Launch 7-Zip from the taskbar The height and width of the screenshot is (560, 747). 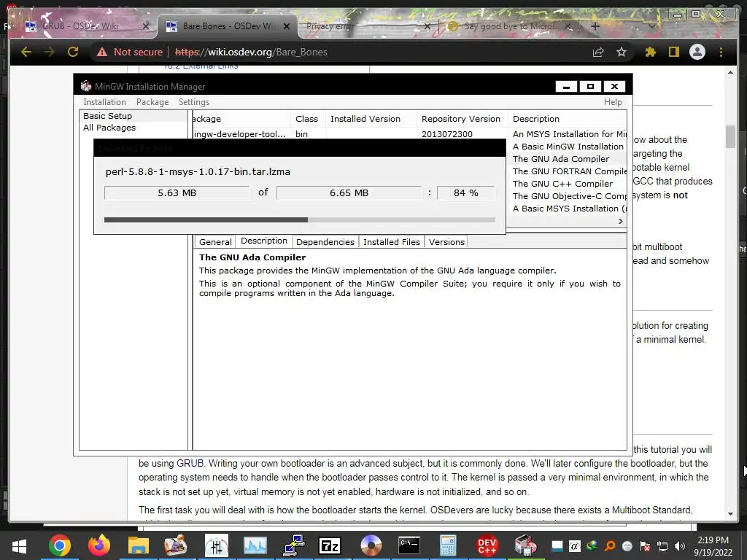point(330,545)
